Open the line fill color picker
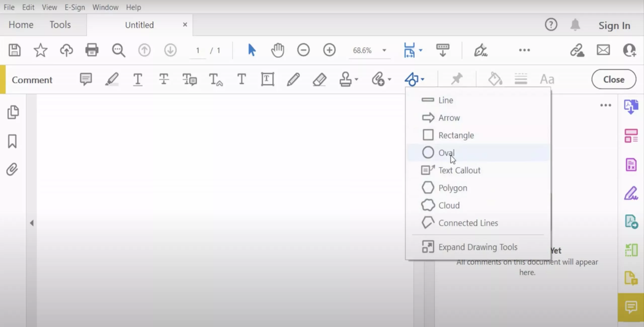644x327 pixels. tap(495, 79)
